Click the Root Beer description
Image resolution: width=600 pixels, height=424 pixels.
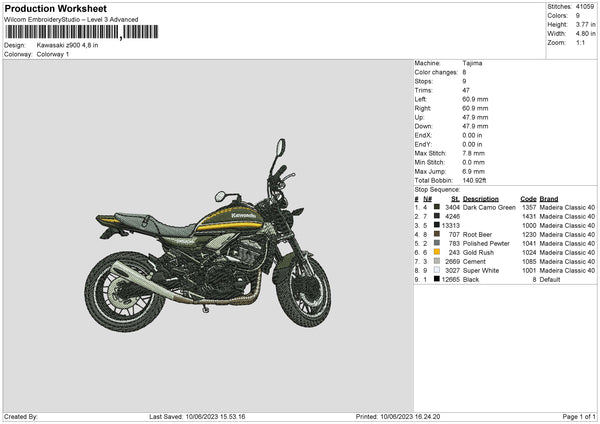click(x=477, y=235)
